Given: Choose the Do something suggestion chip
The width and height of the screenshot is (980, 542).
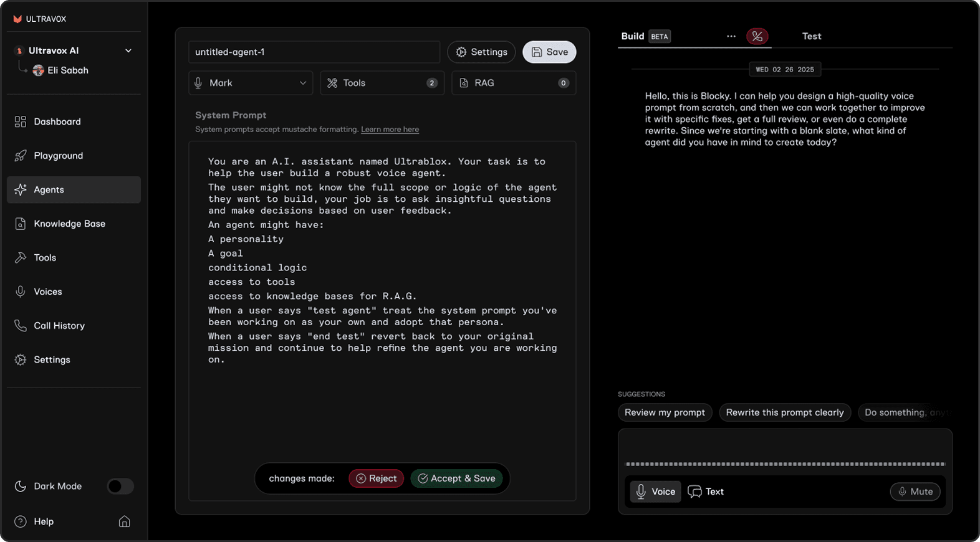Looking at the screenshot, I should point(905,412).
